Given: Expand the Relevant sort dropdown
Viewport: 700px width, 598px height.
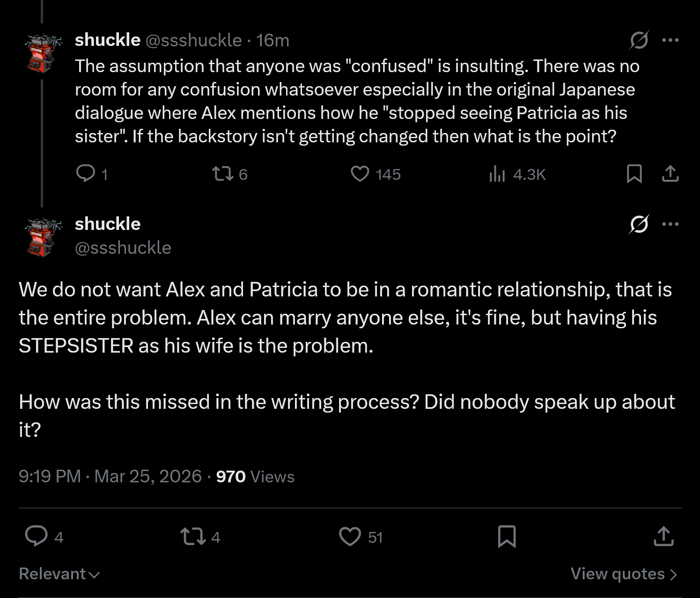Looking at the screenshot, I should [59, 574].
